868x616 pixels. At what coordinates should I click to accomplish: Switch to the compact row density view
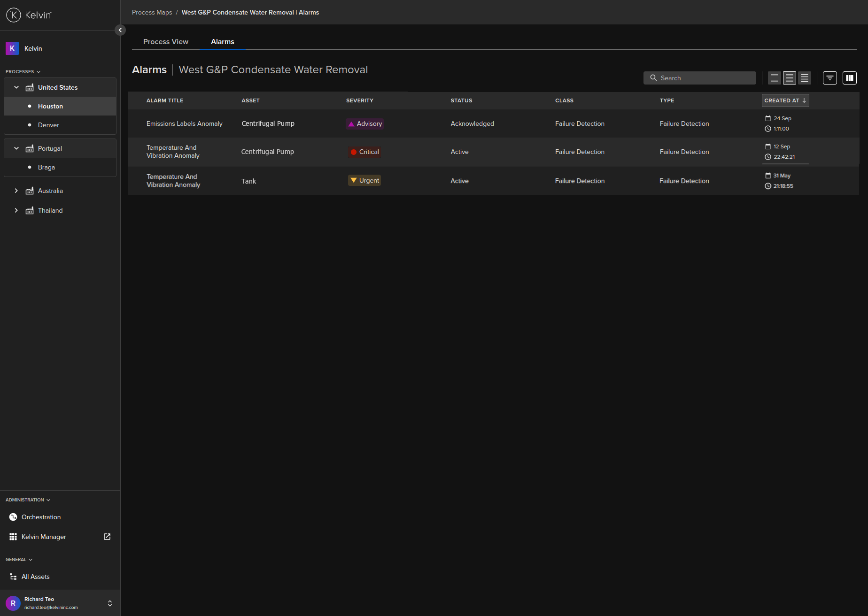click(805, 78)
